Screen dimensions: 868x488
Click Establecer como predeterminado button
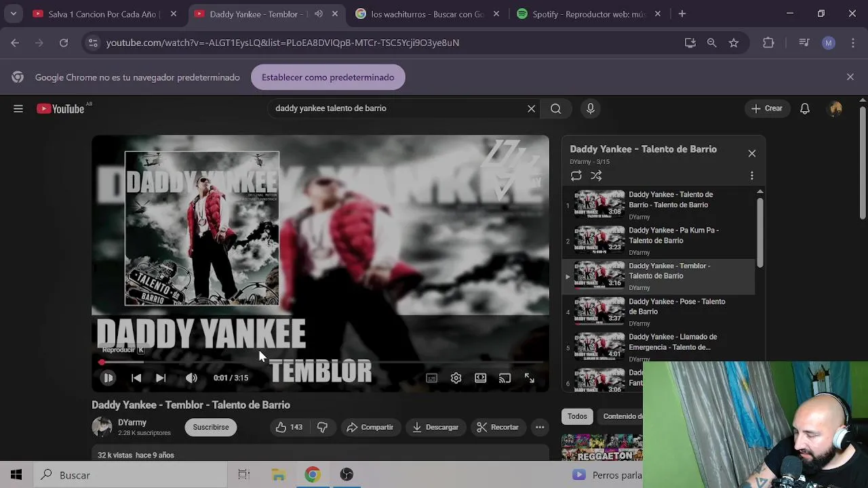point(328,77)
